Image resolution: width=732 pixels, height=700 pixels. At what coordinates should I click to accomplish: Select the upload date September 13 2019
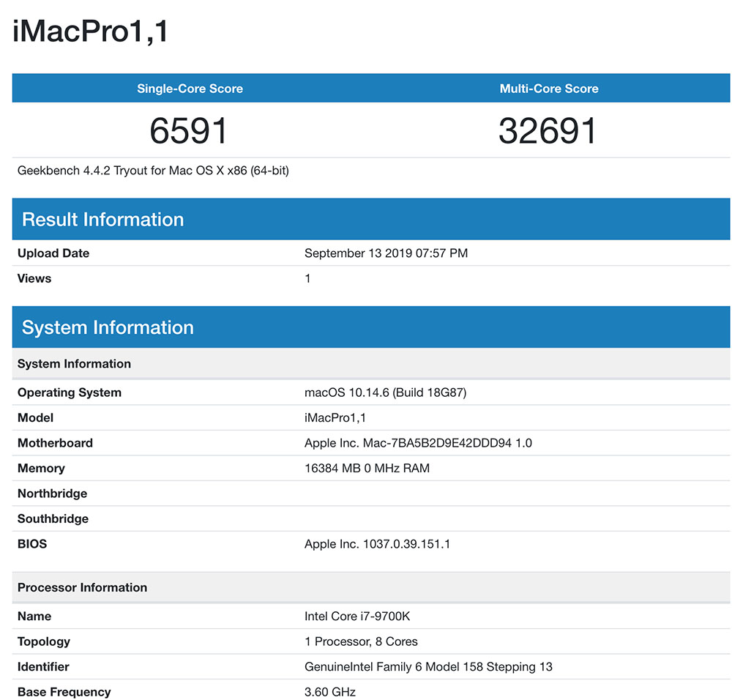(386, 253)
